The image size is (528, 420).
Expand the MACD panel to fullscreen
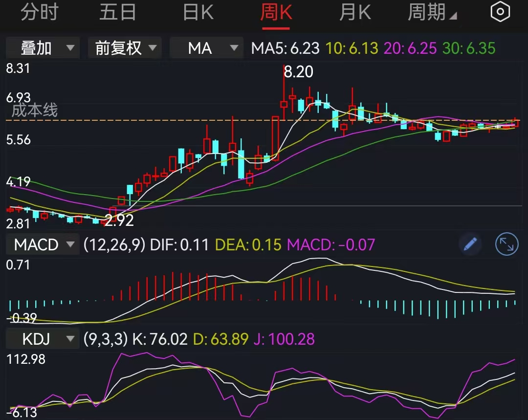[506, 244]
